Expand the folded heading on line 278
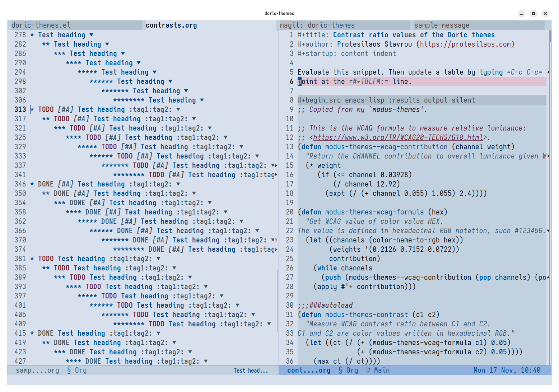This screenshot has height=392, width=559. [x=91, y=35]
